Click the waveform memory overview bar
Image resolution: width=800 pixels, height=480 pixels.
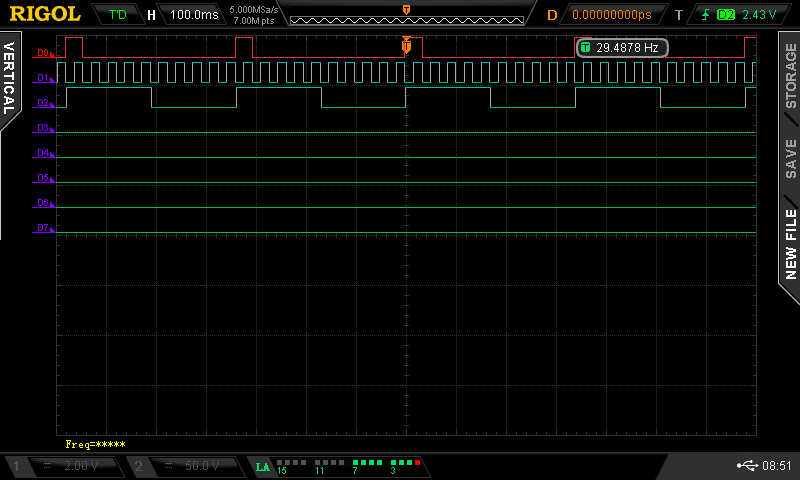click(407, 20)
